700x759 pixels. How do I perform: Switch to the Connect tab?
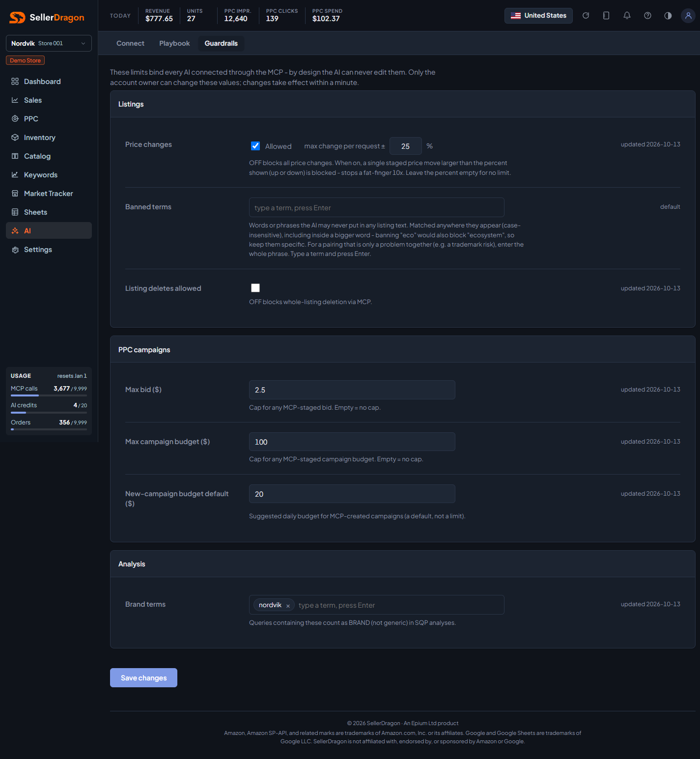pos(130,43)
